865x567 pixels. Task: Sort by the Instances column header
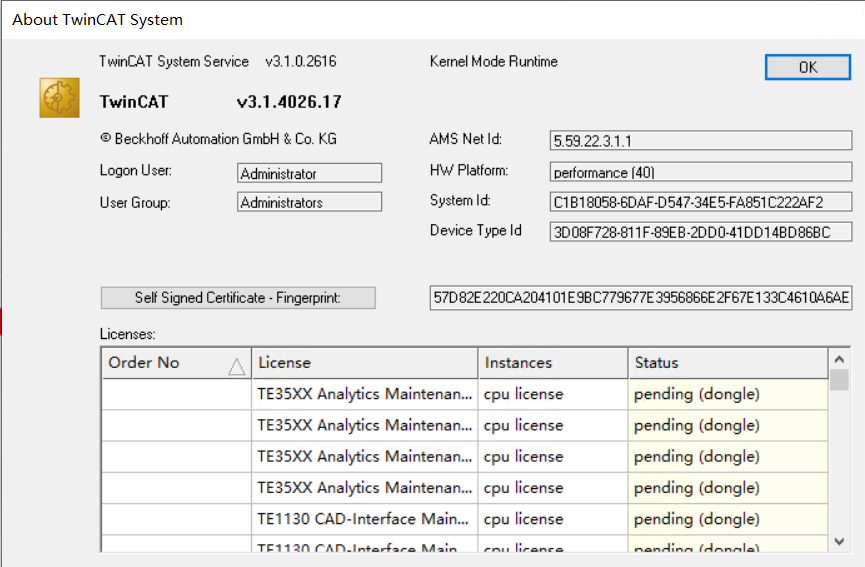(x=553, y=363)
